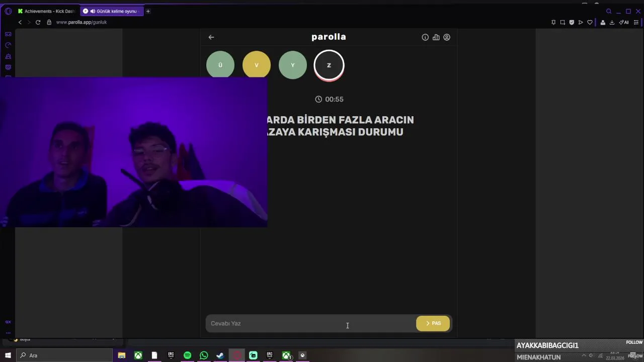This screenshot has height=362, width=644.
Task: Open first Epic Games taskbar icon
Action: pos(171,355)
